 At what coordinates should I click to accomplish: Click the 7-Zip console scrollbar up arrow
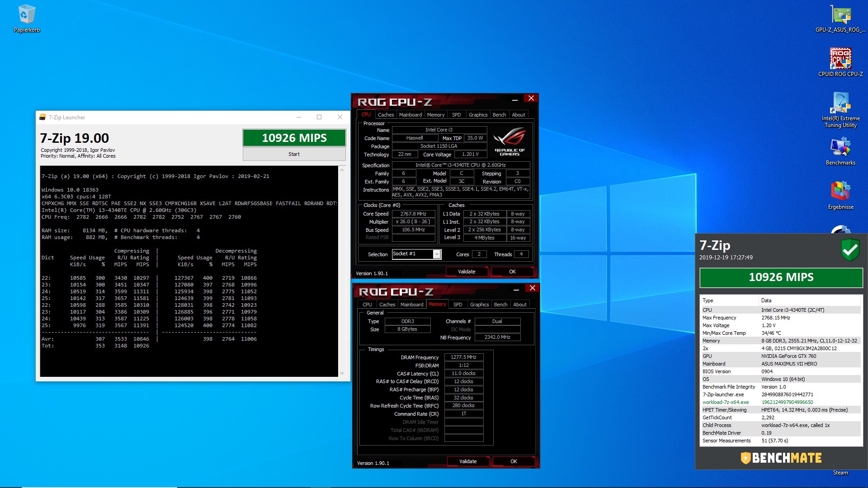tap(342, 170)
